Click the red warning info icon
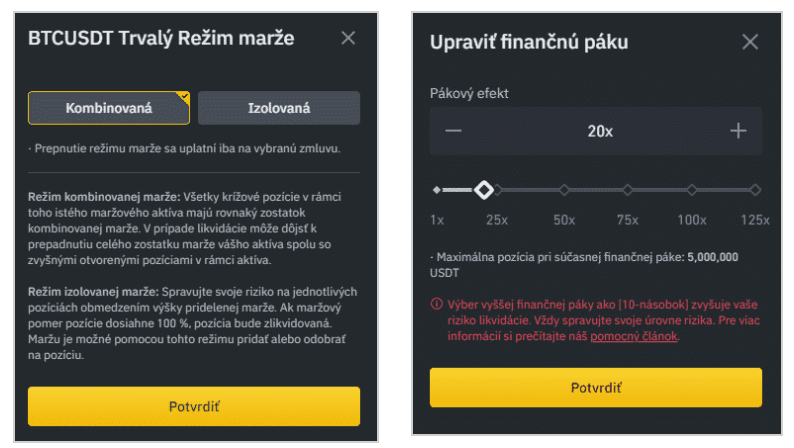 (x=436, y=303)
